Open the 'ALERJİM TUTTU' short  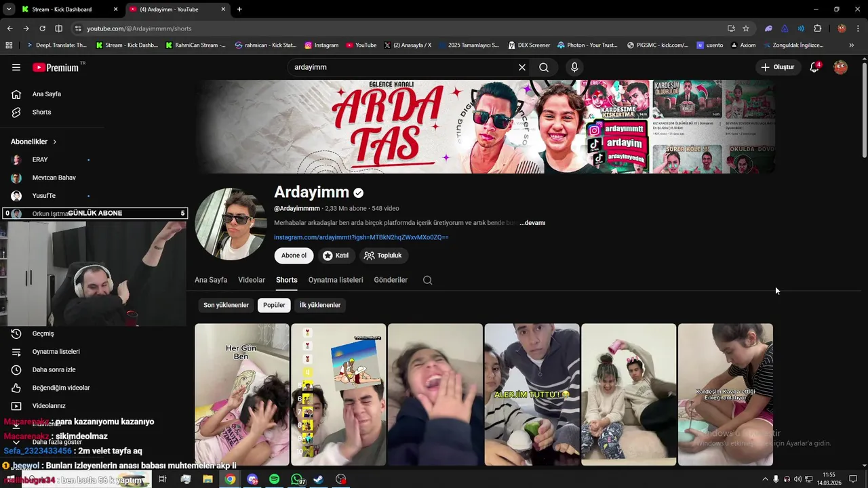coord(532,394)
